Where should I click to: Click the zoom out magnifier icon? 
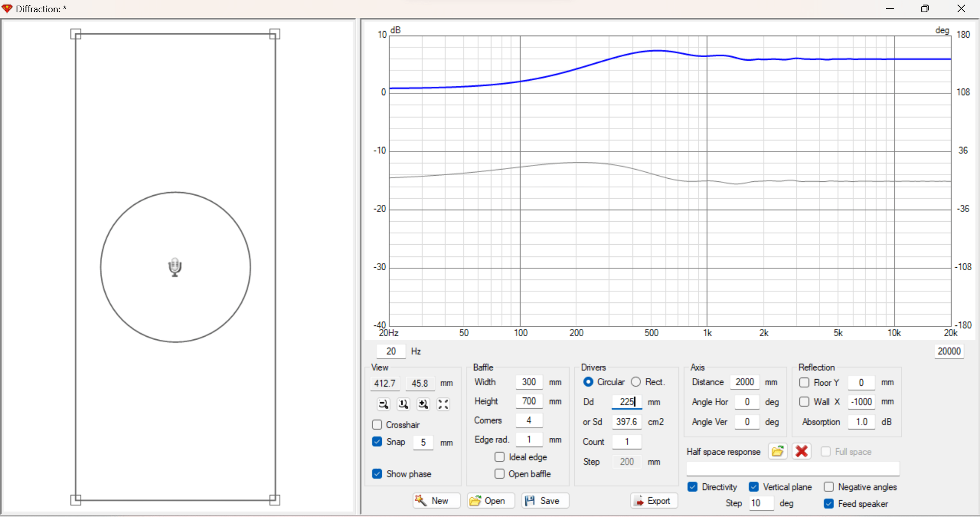pos(383,404)
